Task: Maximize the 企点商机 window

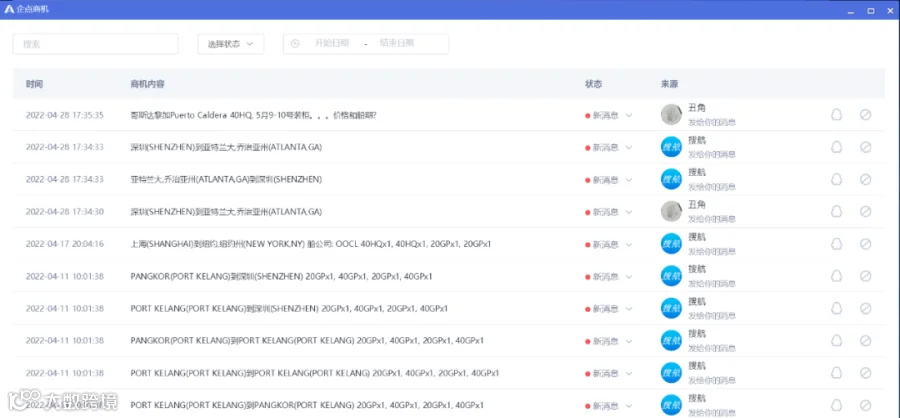Action: click(x=871, y=10)
